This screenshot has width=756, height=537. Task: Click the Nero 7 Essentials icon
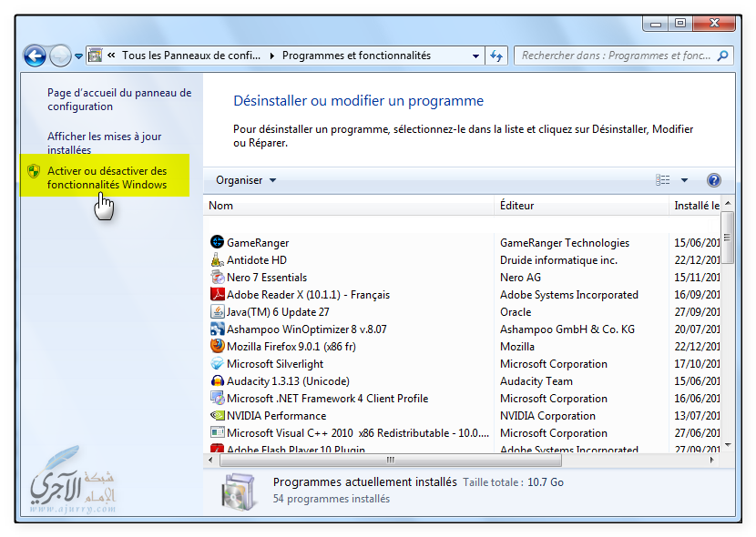[x=218, y=278]
